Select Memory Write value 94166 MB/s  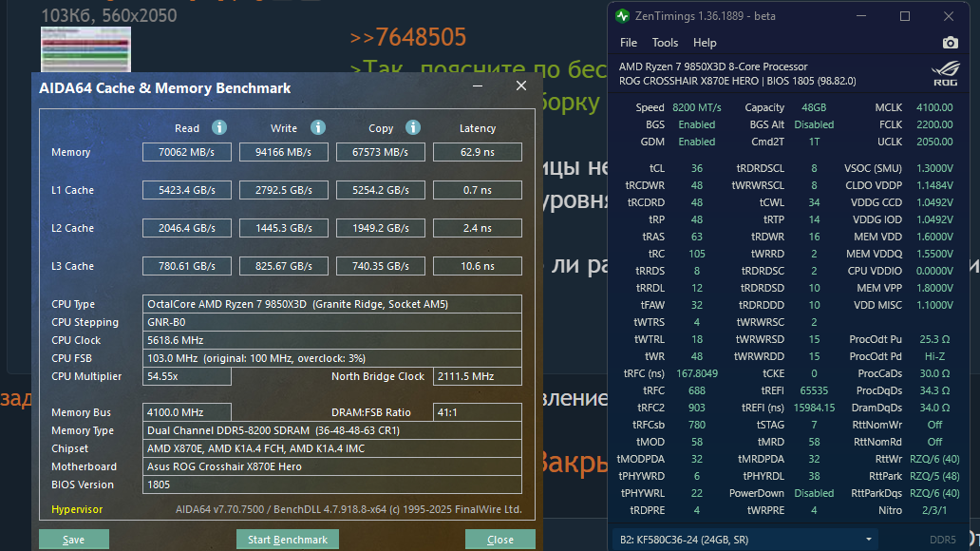point(284,152)
